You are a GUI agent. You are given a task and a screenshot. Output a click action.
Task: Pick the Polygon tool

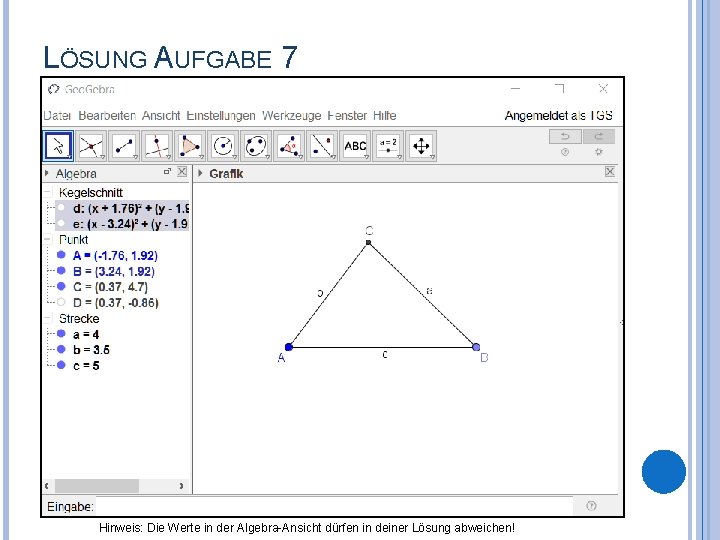[x=190, y=146]
